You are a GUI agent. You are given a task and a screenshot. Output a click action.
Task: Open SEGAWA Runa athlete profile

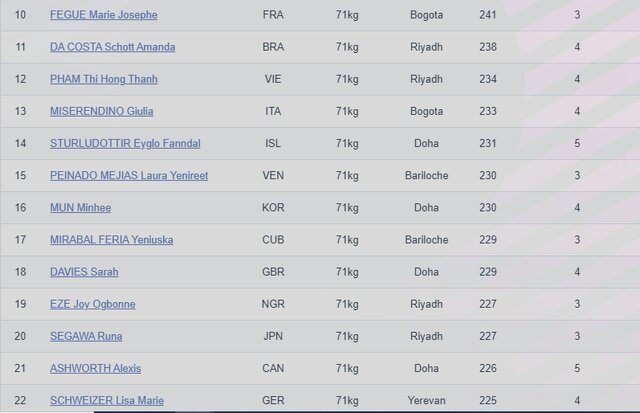86,336
